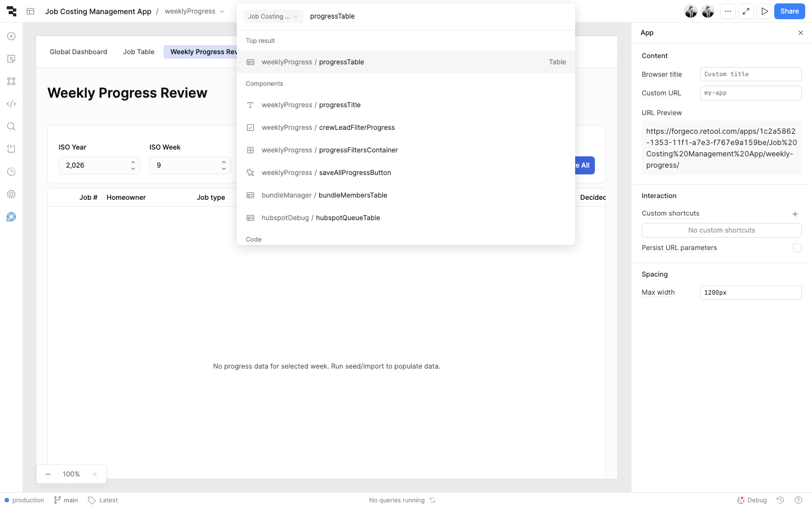
Task: Switch to the Job Table tab
Action: [x=139, y=52]
